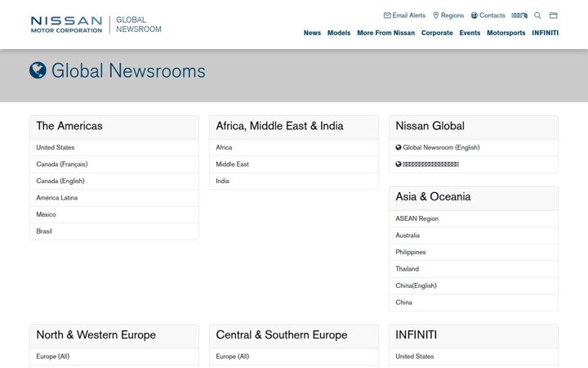Click the Global Newsrooms page title
588x368 pixels.
128,70
